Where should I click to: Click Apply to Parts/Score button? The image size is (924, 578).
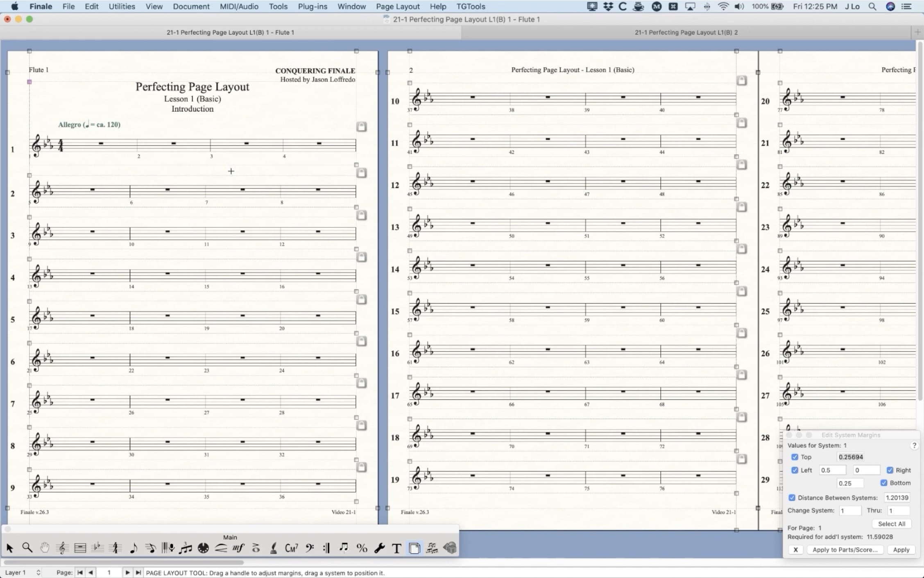[x=845, y=550]
